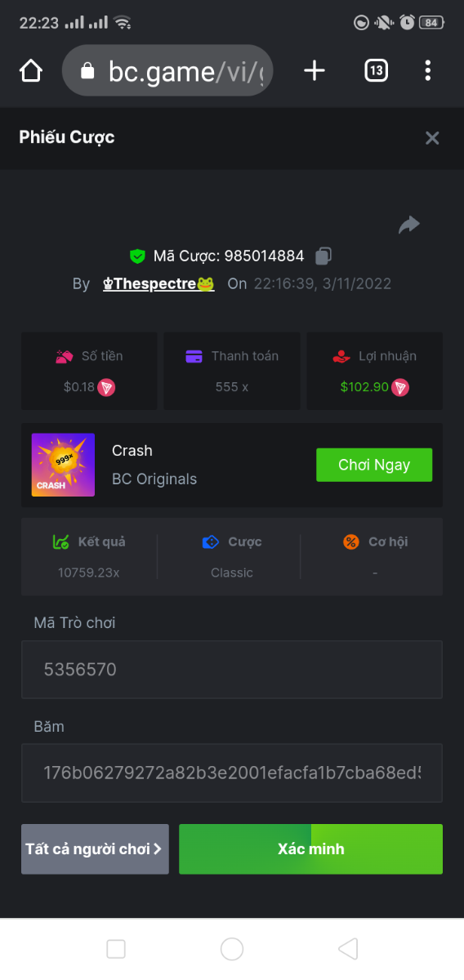Select the Băm hash field
The height and width of the screenshot is (980, 464).
[232, 773]
